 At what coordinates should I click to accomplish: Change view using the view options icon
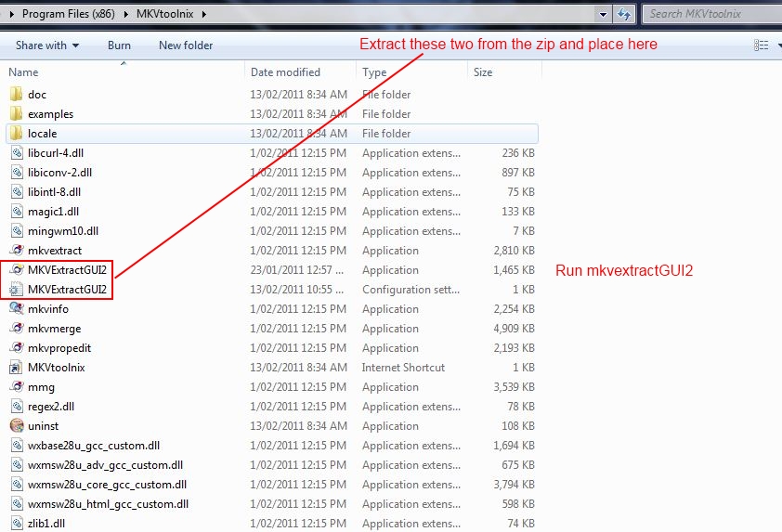point(761,45)
